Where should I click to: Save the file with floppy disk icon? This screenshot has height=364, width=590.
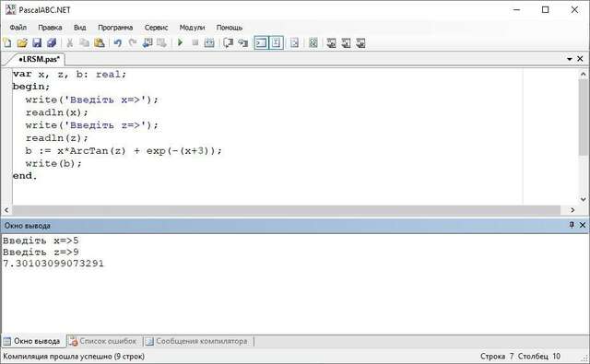click(x=37, y=43)
